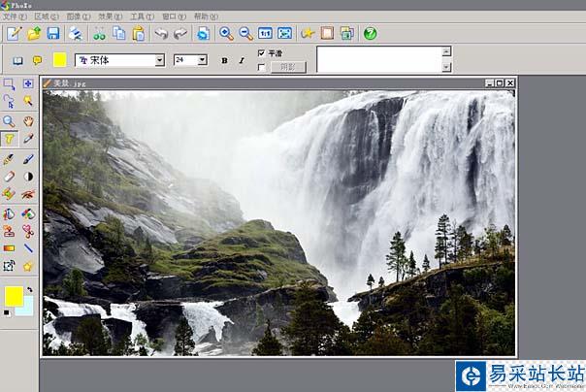Screen dimensions: 586x392
Task: Open the 区域 menu
Action: pyautogui.click(x=47, y=16)
